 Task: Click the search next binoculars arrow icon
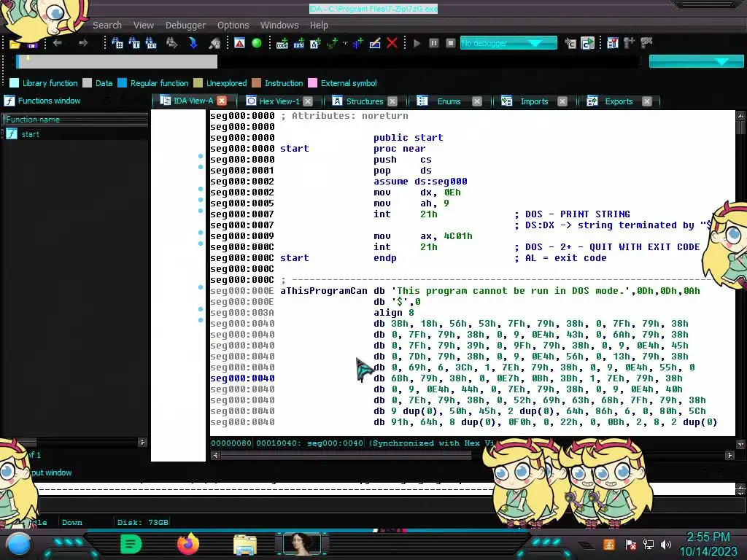[x=171, y=43]
